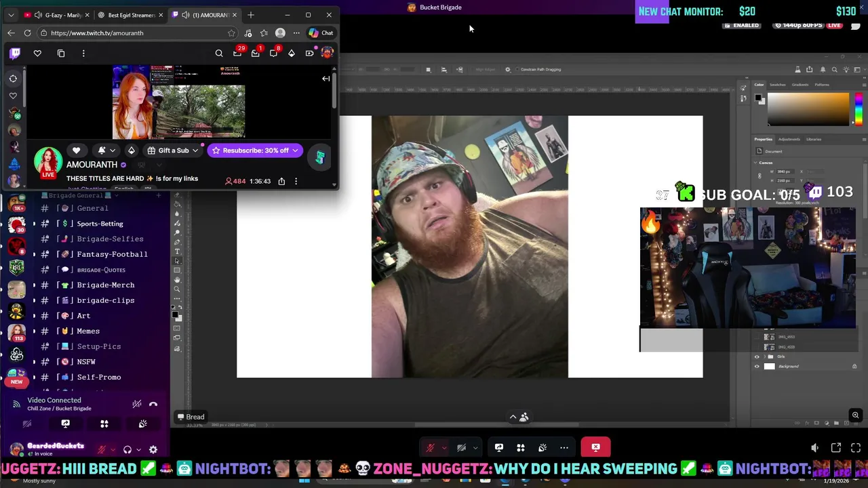Go back in browser
The image size is (868, 488).
click(x=11, y=33)
